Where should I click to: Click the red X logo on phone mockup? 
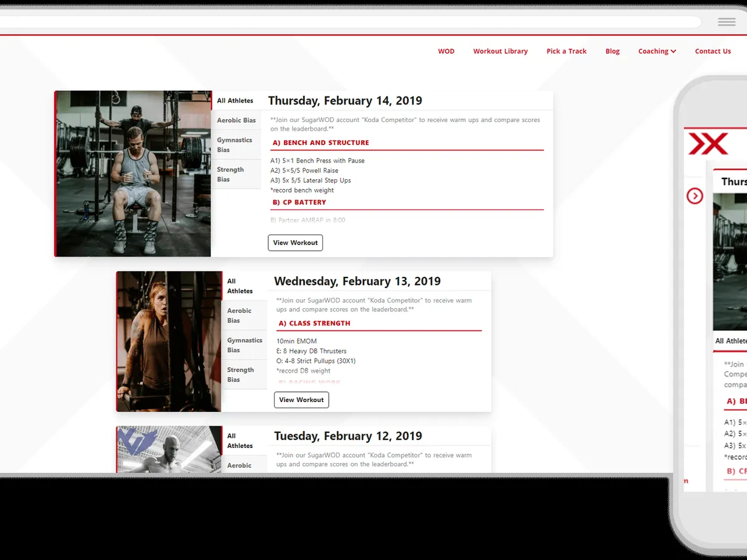pyautogui.click(x=708, y=144)
